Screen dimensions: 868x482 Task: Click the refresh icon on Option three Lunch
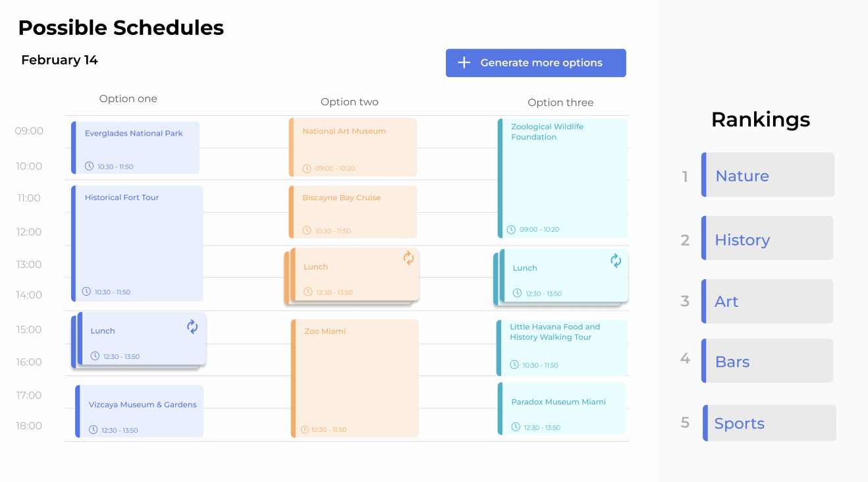[x=616, y=261]
